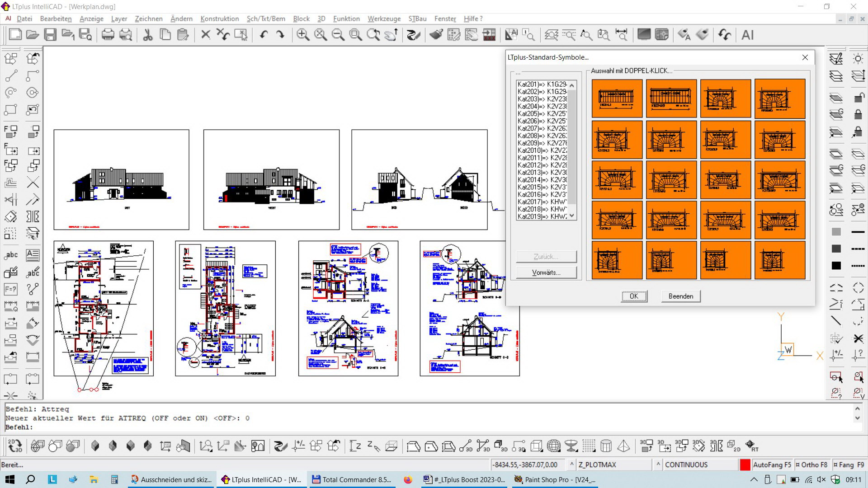Screen dimensions: 868x488
Task: Open the STBau menu
Action: coord(417,19)
